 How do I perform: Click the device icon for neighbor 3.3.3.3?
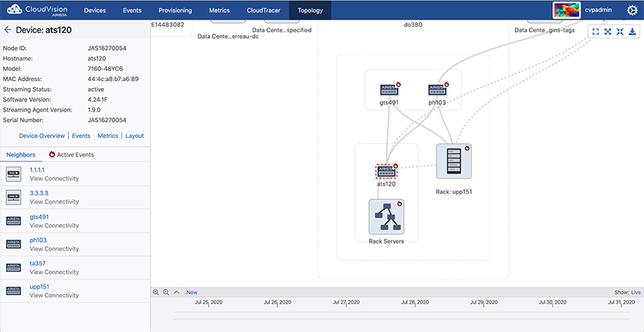tap(13, 198)
